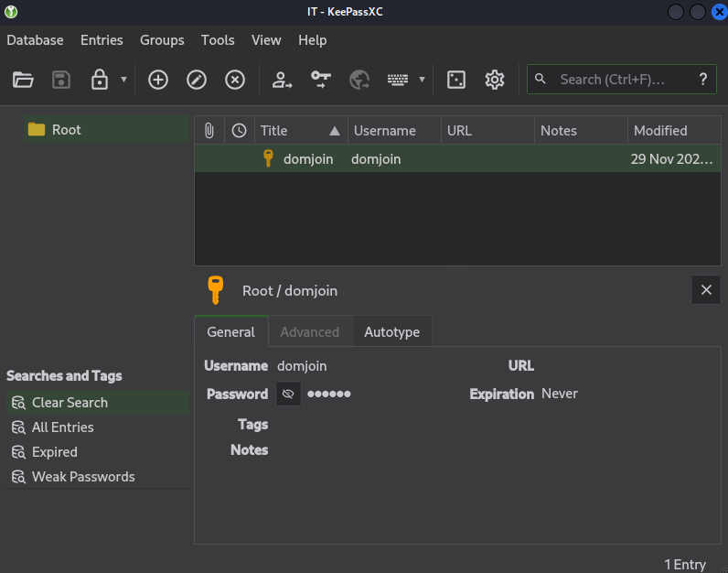Lock the database with padlock icon

(x=100, y=80)
